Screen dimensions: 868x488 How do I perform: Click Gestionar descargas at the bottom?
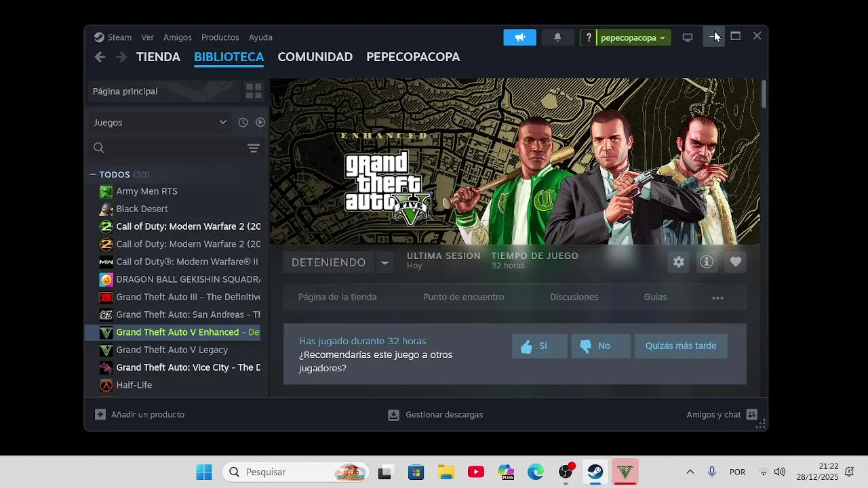tap(444, 414)
